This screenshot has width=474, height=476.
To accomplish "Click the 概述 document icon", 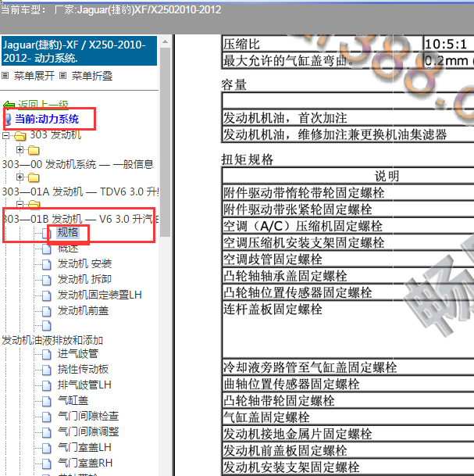I will coord(46,249).
